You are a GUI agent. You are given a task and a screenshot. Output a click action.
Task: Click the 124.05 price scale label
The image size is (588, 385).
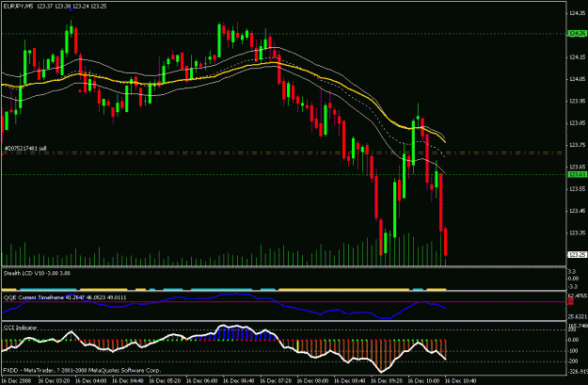pos(577,79)
